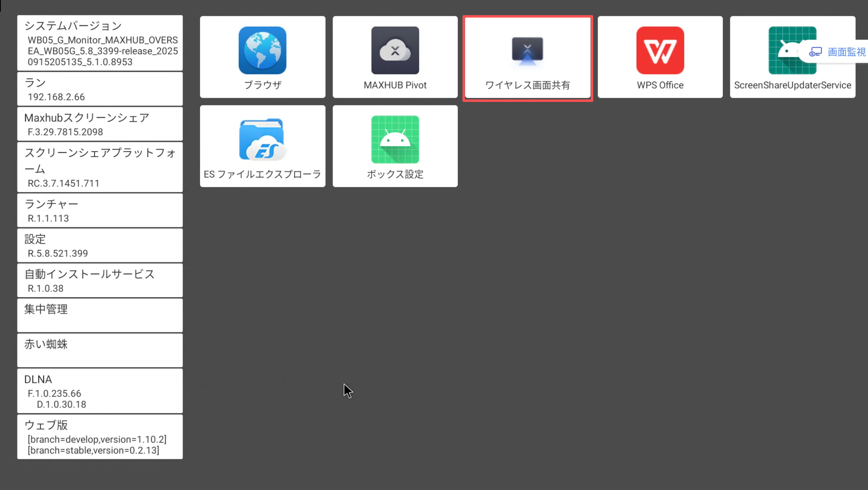
Task: Open the ブラウザ globe app icon
Action: coord(262,51)
